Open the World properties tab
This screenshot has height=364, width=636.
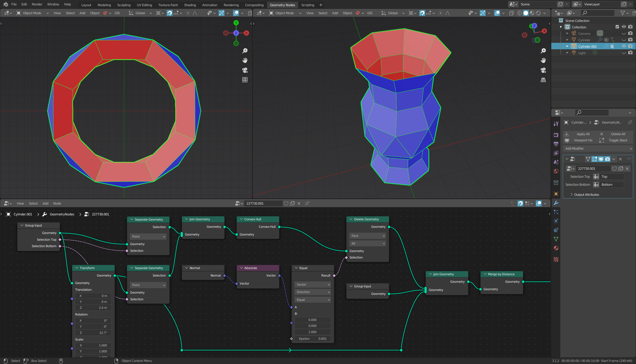point(556,171)
